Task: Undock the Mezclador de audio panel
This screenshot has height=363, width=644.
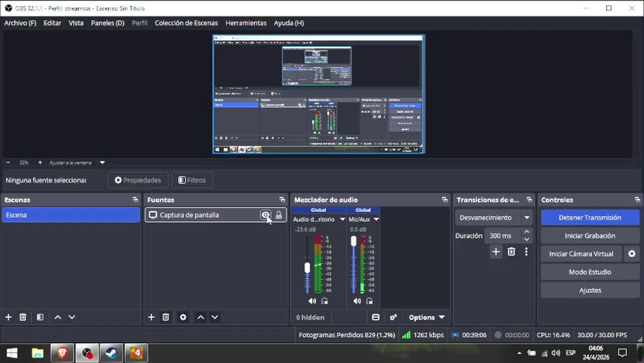Action: 444,200
